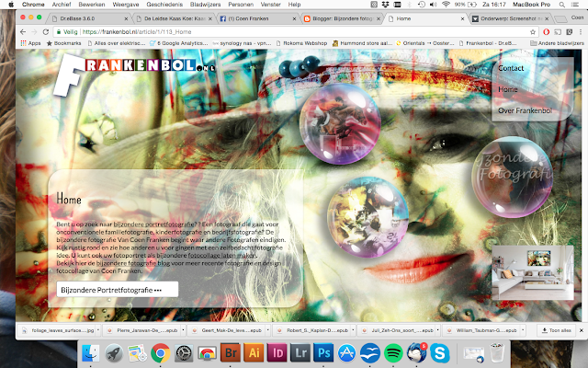The height and width of the screenshot is (368, 588).
Task: Open Finder from the Dock
Action: click(x=90, y=353)
